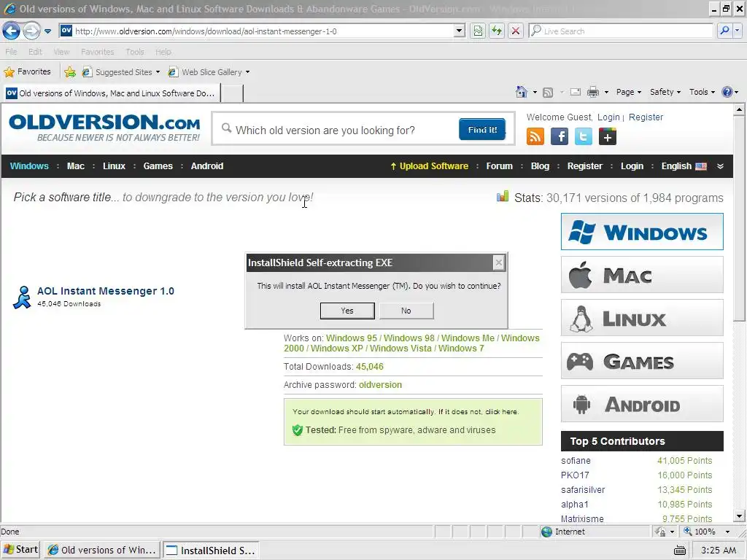Go back with the browser Back arrow
The image size is (747, 560).
[x=11, y=31]
